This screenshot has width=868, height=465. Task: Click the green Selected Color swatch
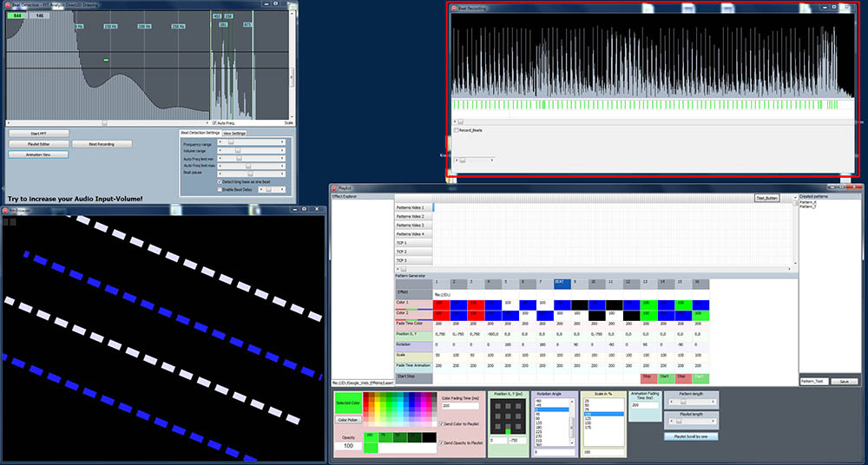click(x=347, y=402)
